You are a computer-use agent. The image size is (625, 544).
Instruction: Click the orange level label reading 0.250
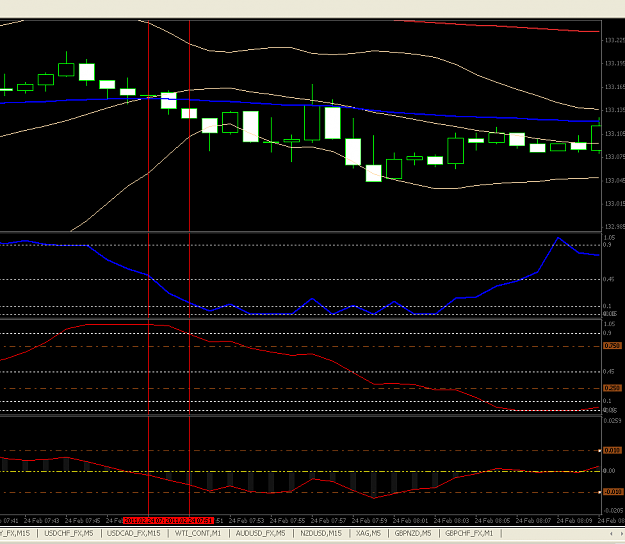612,388
